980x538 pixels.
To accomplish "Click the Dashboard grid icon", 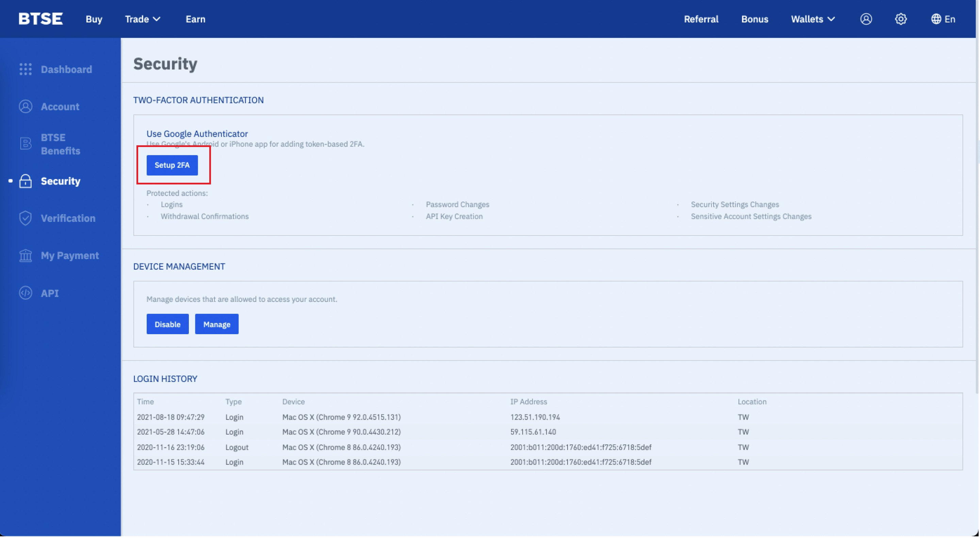I will point(26,69).
